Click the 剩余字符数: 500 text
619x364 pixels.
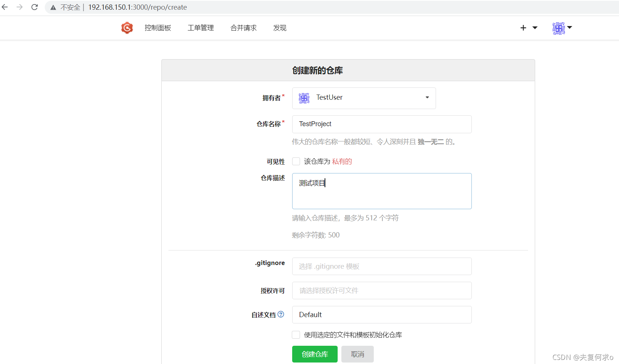[316, 235]
